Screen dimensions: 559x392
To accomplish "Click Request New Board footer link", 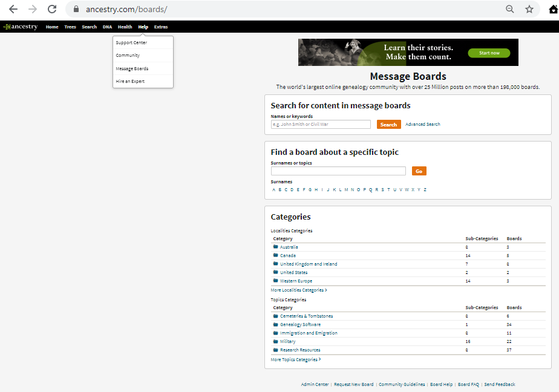I will [x=354, y=385].
